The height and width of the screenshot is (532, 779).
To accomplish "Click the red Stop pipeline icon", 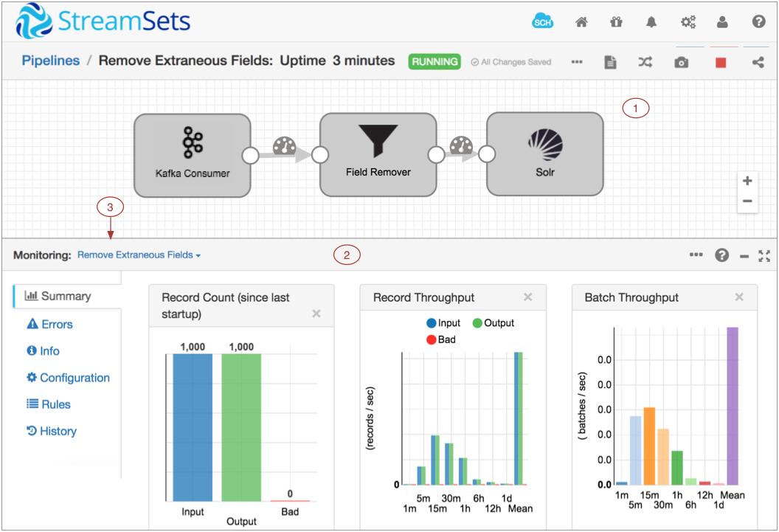I will (721, 63).
